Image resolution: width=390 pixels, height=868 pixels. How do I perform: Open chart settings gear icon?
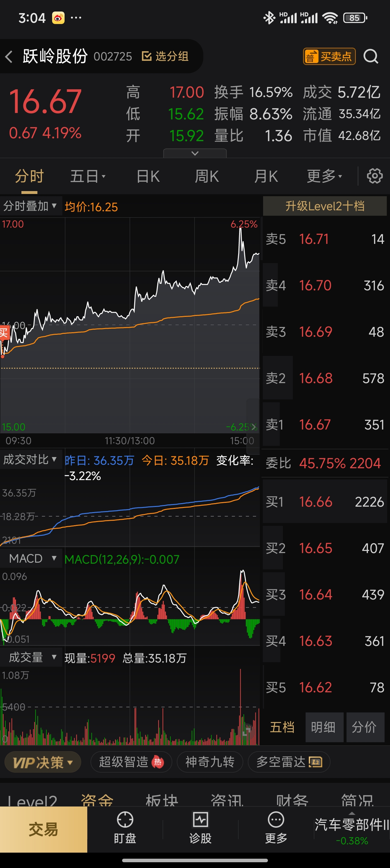[375, 176]
